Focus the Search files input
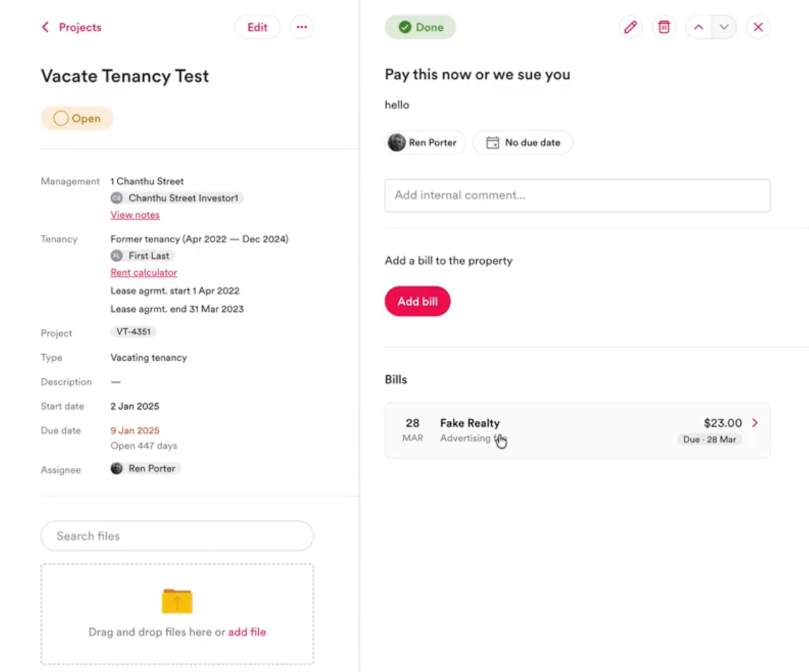809x672 pixels. click(177, 536)
